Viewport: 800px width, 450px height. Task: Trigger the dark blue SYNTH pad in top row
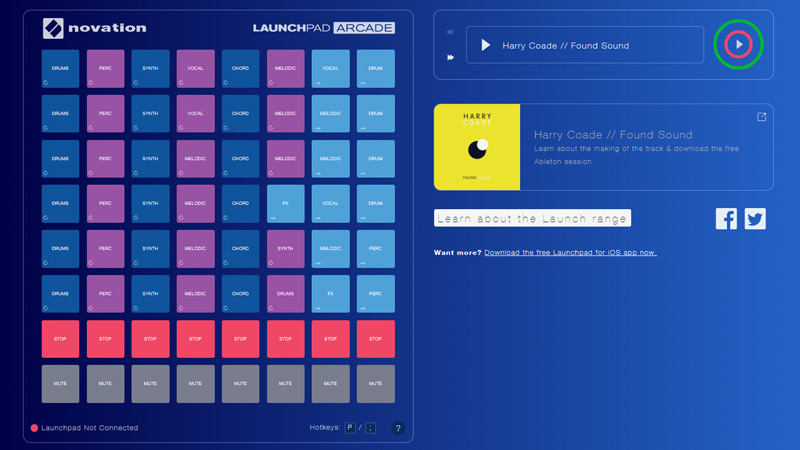(x=151, y=68)
